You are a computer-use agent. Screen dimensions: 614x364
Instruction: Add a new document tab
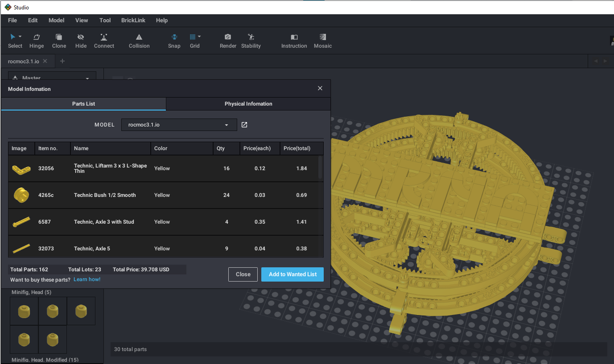click(x=62, y=61)
